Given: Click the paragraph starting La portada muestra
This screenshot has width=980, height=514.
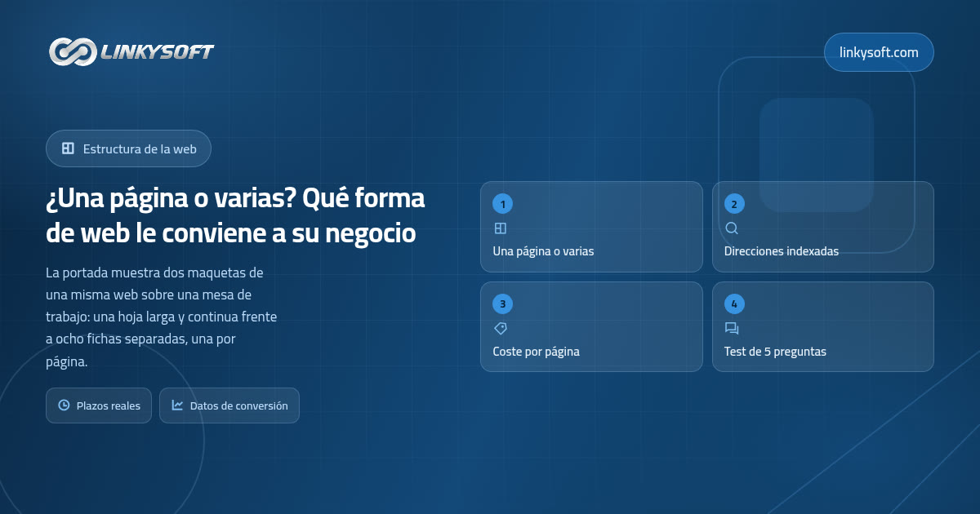Looking at the screenshot, I should pos(162,317).
